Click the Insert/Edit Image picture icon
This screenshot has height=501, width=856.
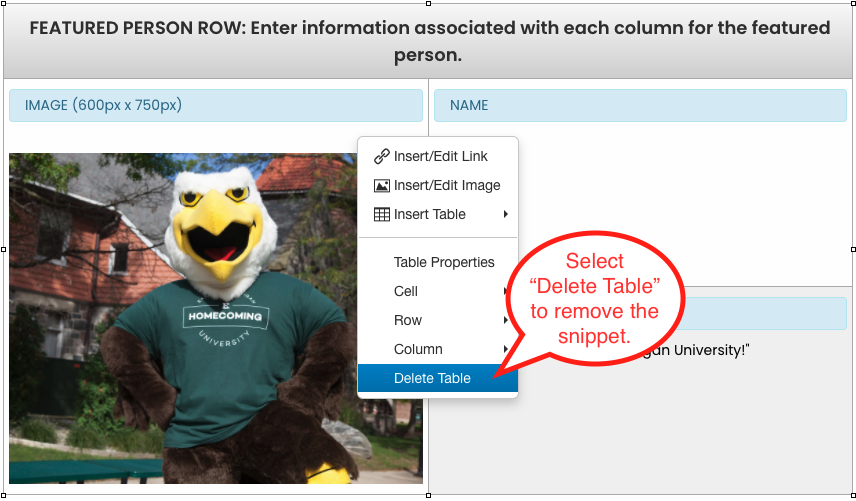(x=382, y=186)
